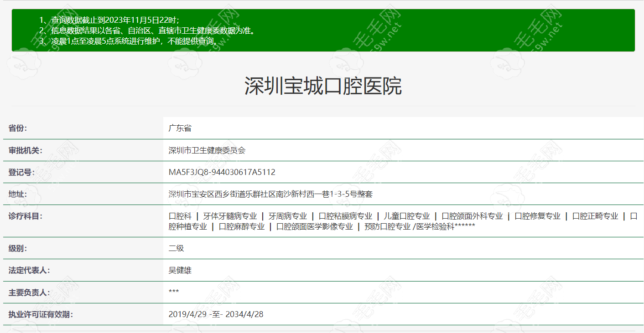Image resolution: width=644 pixels, height=333 pixels.
Task: Select the 主要负责人 label
Action: point(29,292)
